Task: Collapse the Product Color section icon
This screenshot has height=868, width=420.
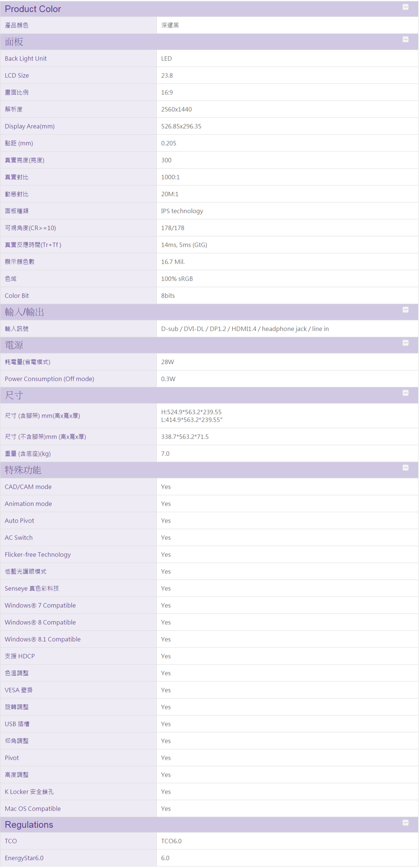Action: tap(405, 7)
